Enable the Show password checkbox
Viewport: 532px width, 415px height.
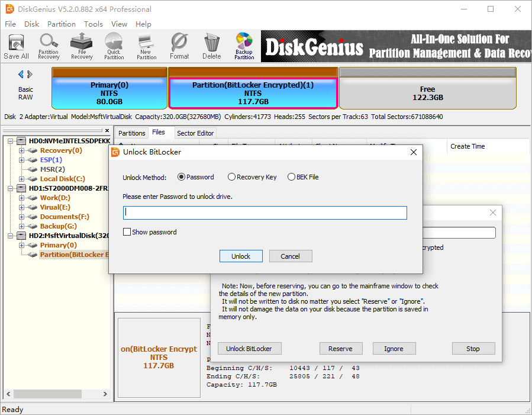point(127,232)
